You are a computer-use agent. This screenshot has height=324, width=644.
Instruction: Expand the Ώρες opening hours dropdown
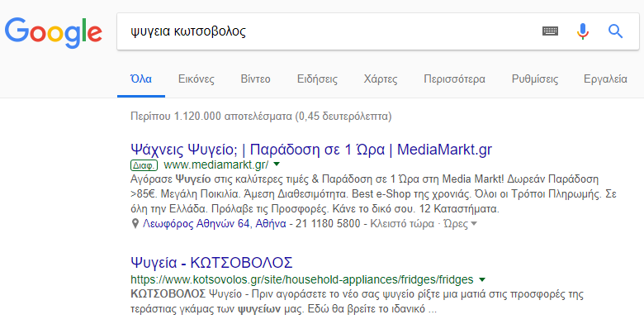pyautogui.click(x=460, y=224)
